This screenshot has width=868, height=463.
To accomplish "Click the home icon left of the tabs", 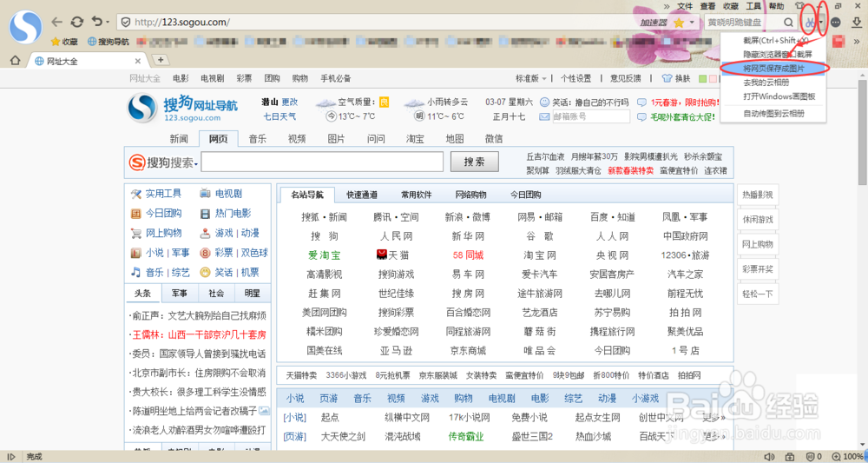I will [x=15, y=60].
